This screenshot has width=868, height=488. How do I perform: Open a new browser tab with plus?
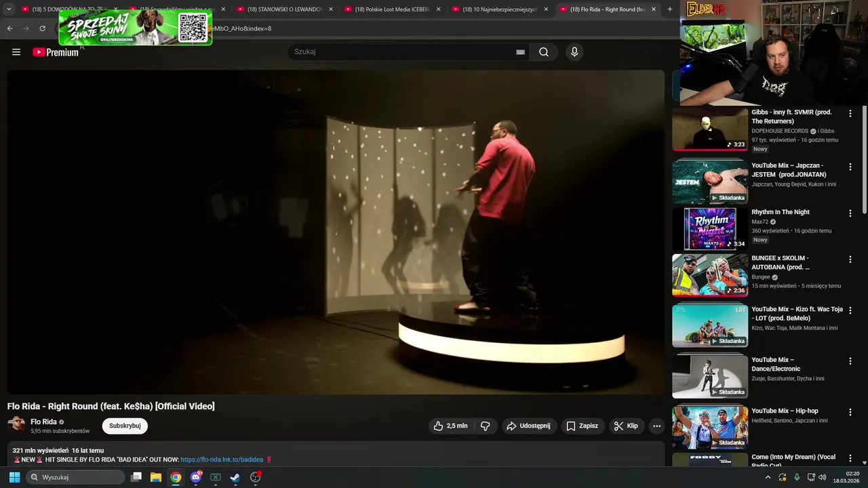tap(670, 9)
